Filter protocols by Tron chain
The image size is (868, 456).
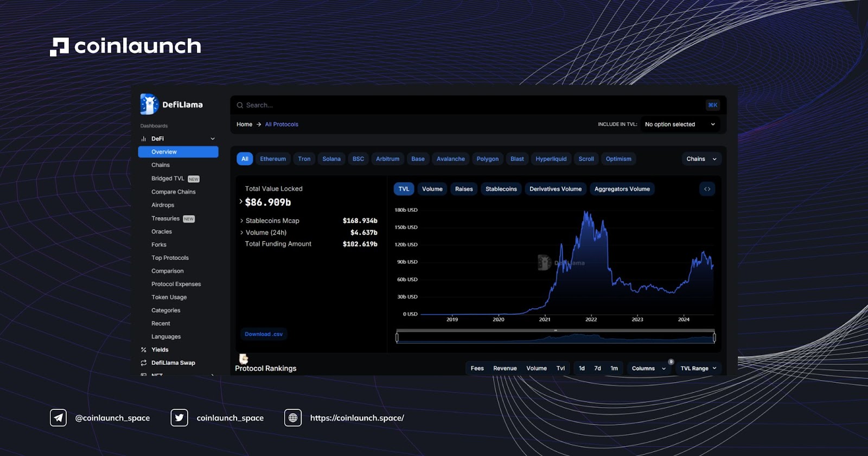tap(304, 159)
